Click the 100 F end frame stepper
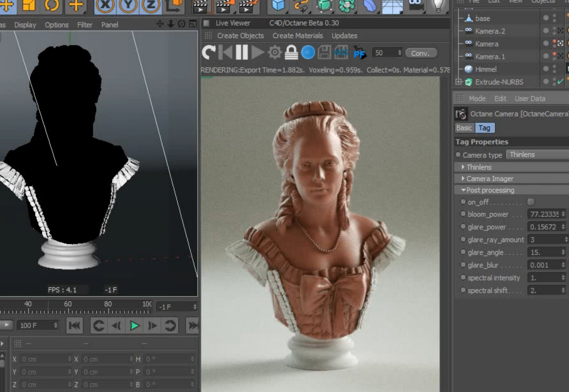 [55, 325]
